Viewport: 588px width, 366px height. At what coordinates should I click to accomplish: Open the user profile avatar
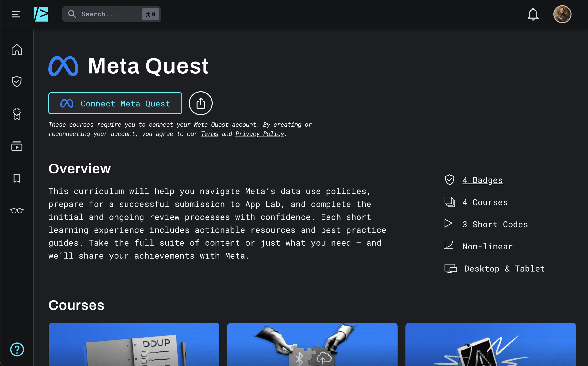tap(562, 14)
